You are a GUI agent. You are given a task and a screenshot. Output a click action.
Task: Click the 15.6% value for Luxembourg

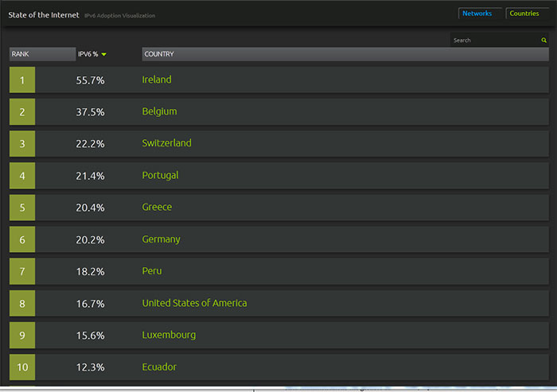pyautogui.click(x=90, y=336)
